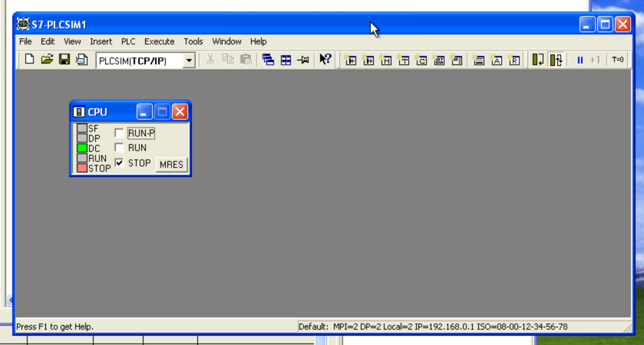Minimize the CPU sub-window
The height and width of the screenshot is (345, 644).
(x=144, y=112)
